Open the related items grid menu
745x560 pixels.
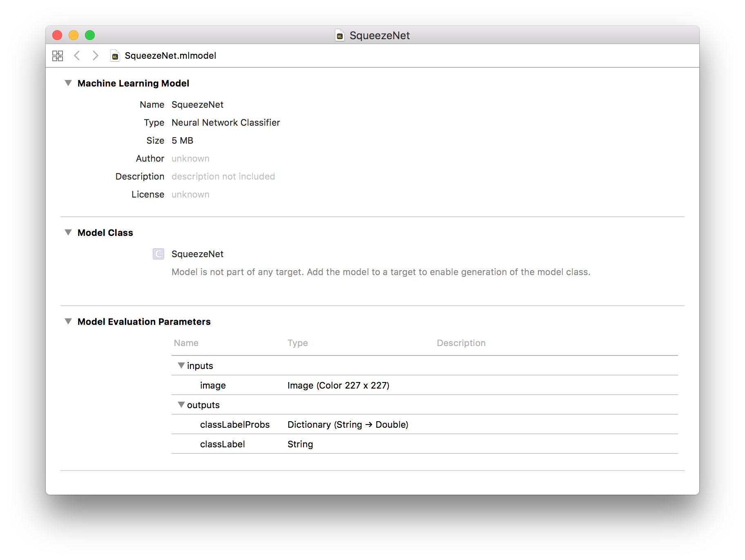coord(58,56)
